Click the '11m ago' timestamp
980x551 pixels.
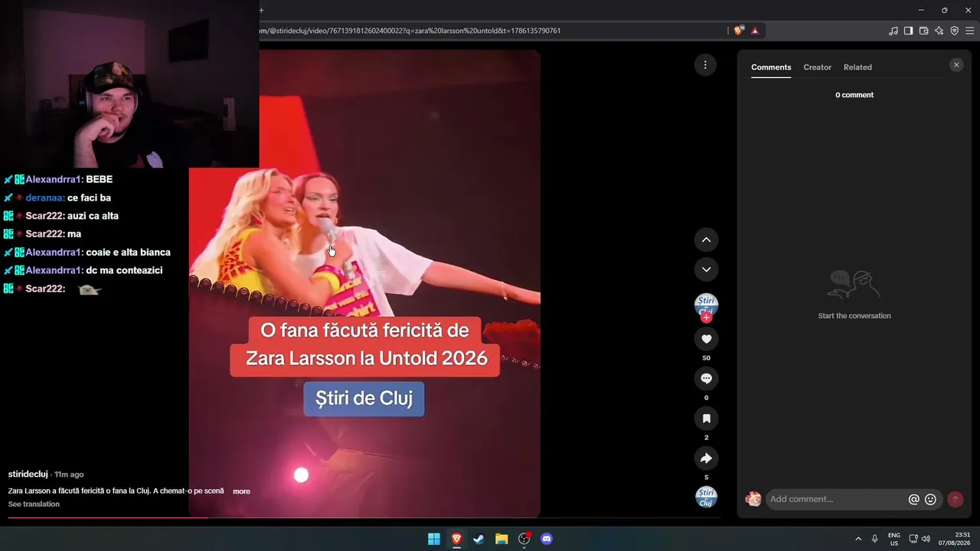pyautogui.click(x=69, y=474)
